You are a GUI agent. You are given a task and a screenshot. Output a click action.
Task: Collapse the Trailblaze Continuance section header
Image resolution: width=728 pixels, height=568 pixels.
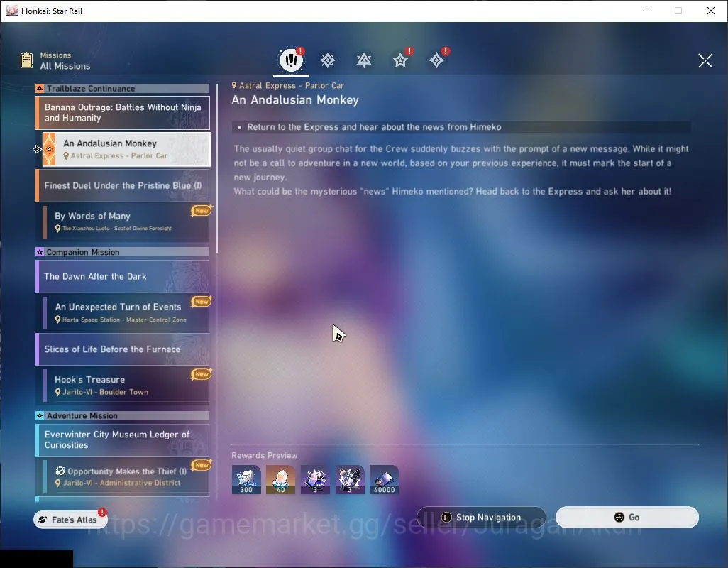click(123, 88)
